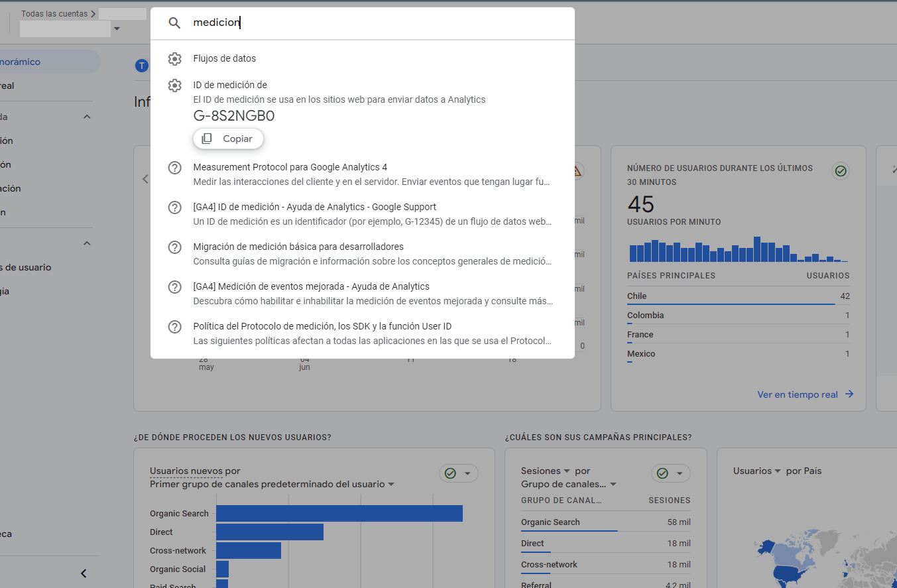
Task: Open the Sesiones metric dropdown
Action: (567, 471)
